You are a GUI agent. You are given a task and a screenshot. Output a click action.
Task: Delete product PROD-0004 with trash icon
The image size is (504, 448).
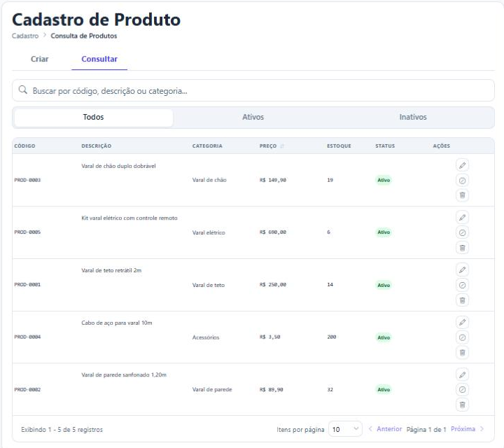[462, 353]
